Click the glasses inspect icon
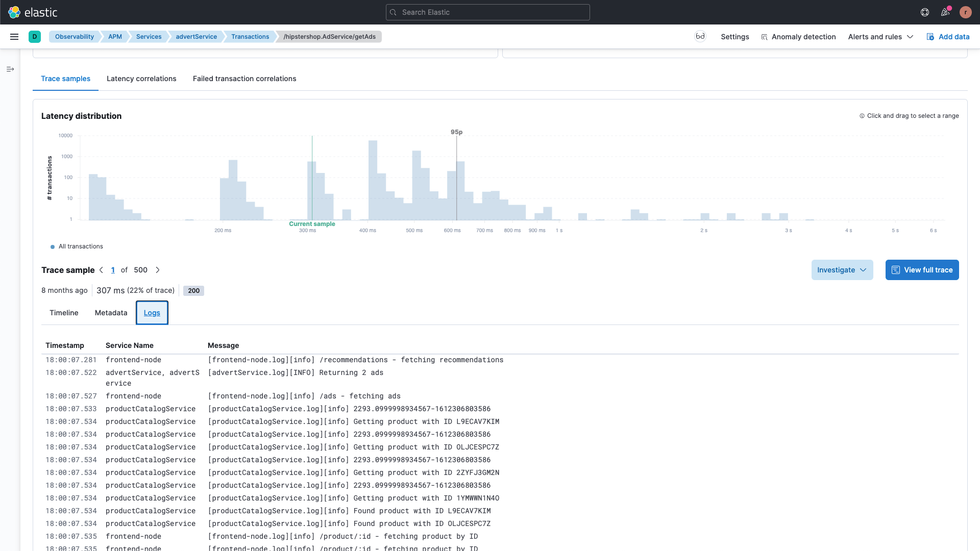Screen dimensions: 980x551 pos(700,36)
